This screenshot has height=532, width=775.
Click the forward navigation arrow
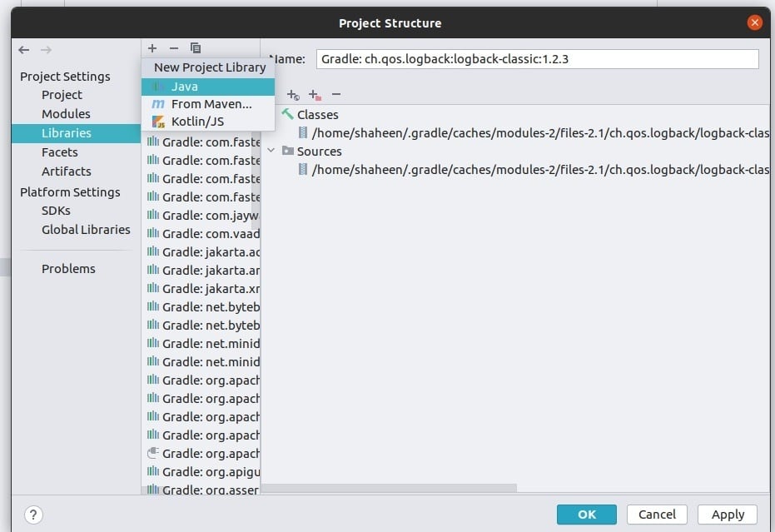[46, 50]
